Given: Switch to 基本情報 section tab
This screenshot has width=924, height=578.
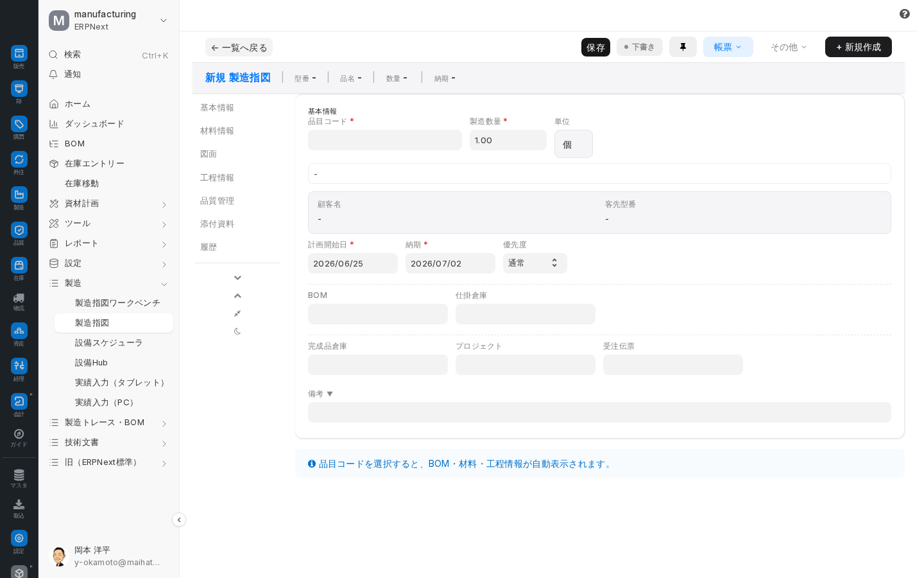Looking at the screenshot, I should click(x=217, y=108).
